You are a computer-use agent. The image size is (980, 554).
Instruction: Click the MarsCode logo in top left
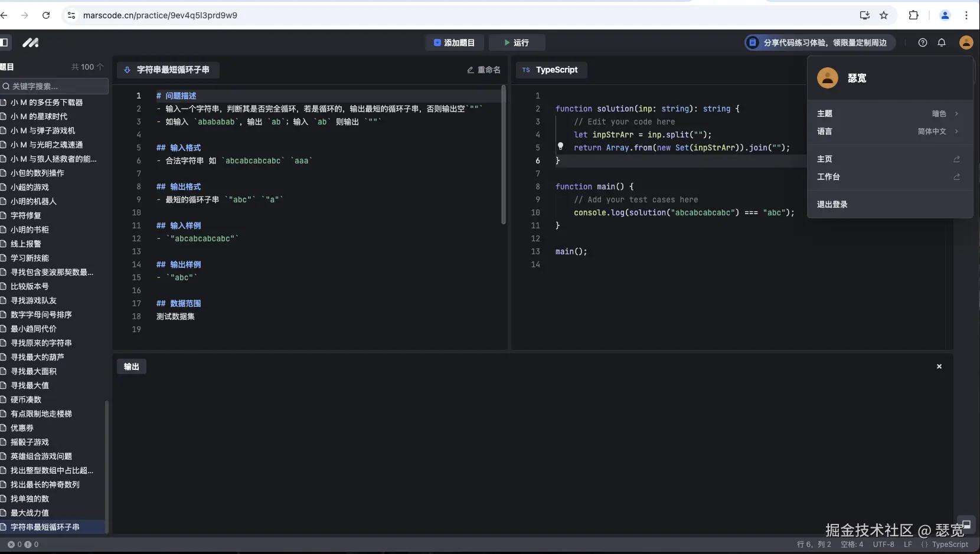pyautogui.click(x=30, y=42)
